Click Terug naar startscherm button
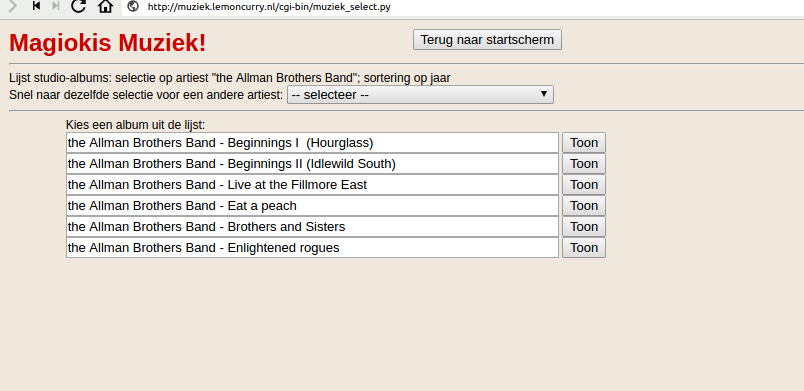The width and height of the screenshot is (804, 391). [487, 39]
